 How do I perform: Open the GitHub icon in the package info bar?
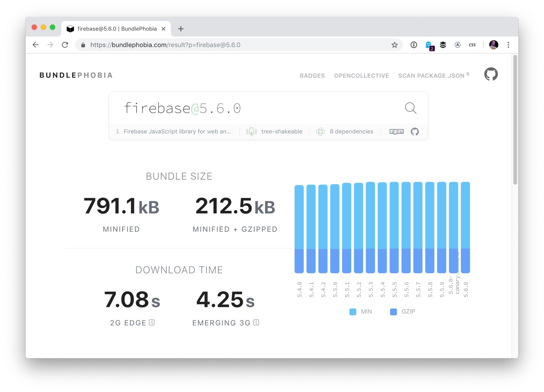[415, 132]
